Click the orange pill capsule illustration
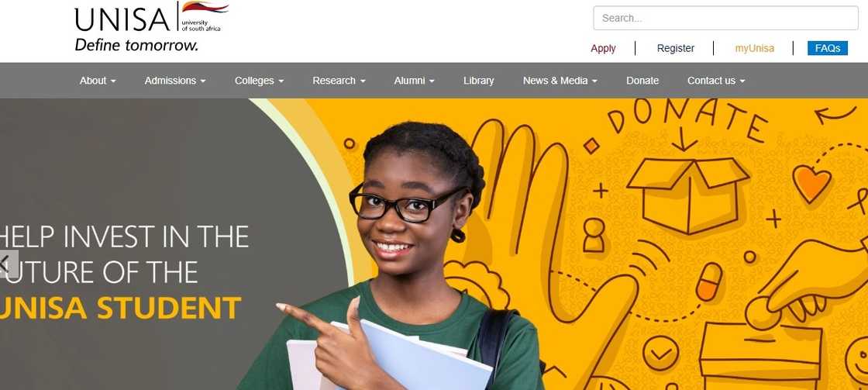 [x=709, y=282]
